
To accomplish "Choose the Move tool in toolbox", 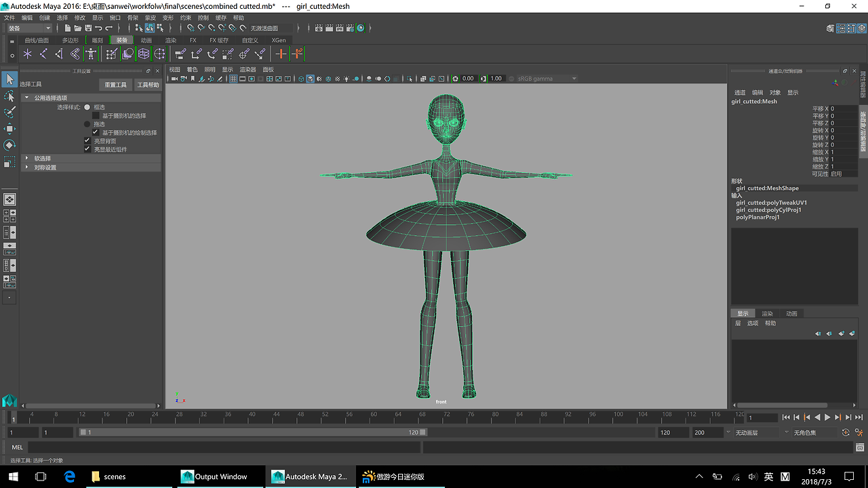I will point(9,129).
